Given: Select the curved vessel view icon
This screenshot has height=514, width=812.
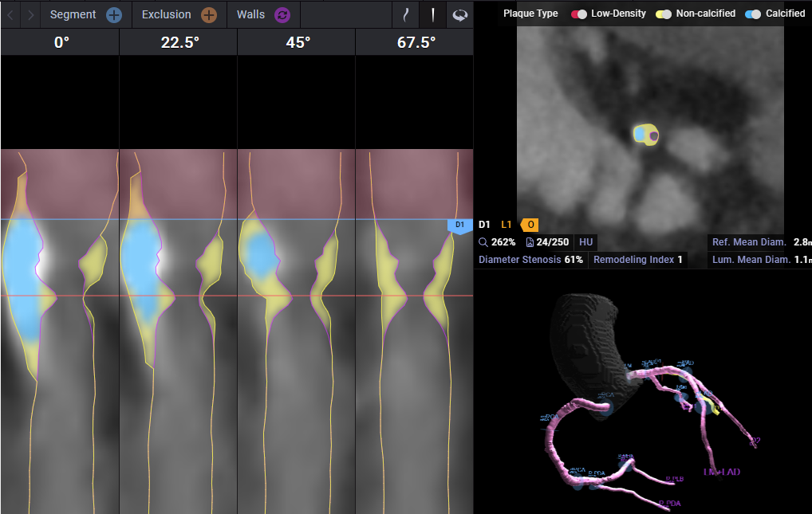Looking at the screenshot, I should (x=406, y=15).
